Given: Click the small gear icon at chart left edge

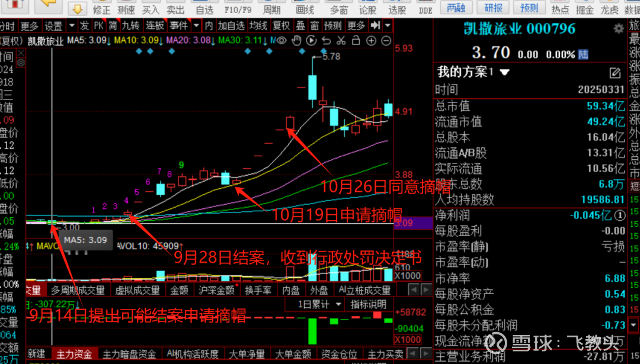Looking at the screenshot, I should pyautogui.click(x=21, y=63).
